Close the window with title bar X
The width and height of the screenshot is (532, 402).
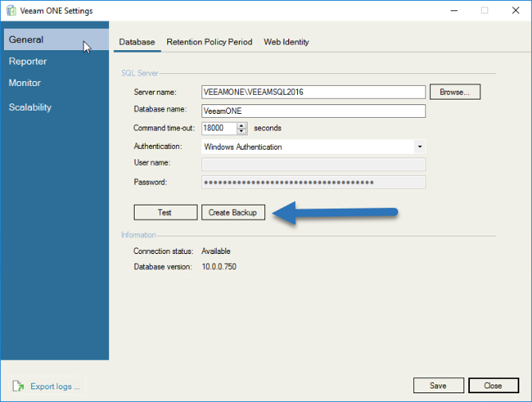(516, 10)
